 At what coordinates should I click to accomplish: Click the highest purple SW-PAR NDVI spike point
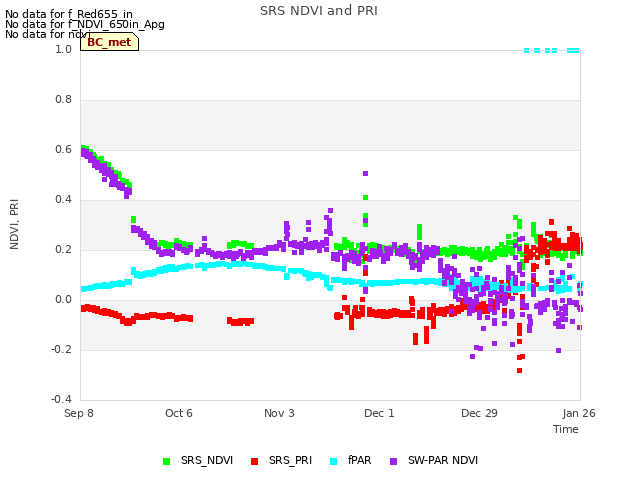point(365,173)
